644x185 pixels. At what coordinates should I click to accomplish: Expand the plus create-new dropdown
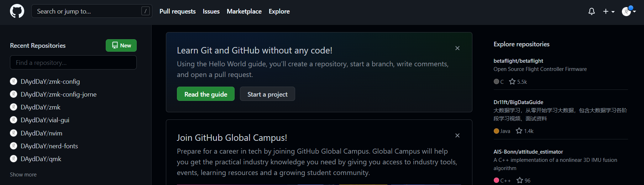tap(609, 11)
